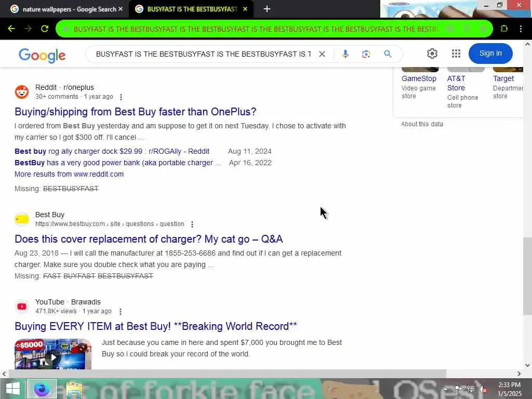The image size is (532, 399).
Task: Focus the Google search text box
Action: [203, 54]
